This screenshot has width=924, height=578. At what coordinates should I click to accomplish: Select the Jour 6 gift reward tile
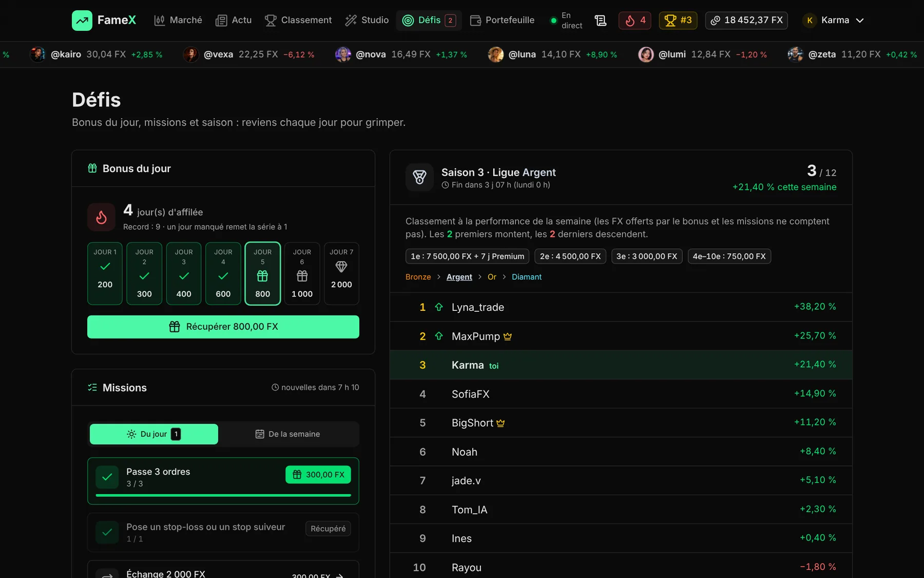pyautogui.click(x=302, y=273)
